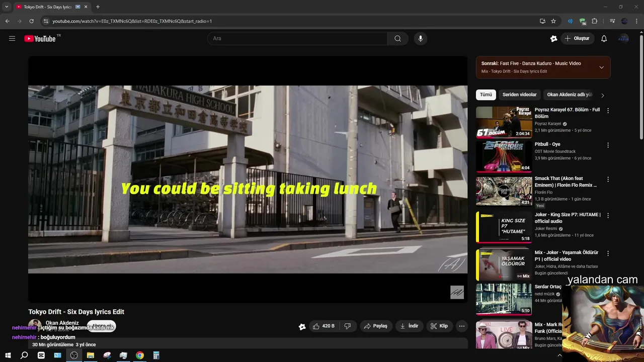Open the Chrome extensions puzzle icon
The width and height of the screenshot is (644, 362).
[595, 21]
